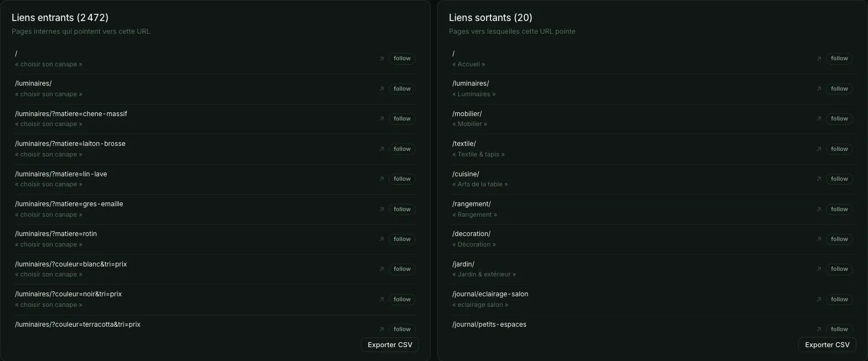868x361 pixels.
Task: Open arrow icon beside /luminaires/?matiere=chene-massif
Action: (x=381, y=118)
